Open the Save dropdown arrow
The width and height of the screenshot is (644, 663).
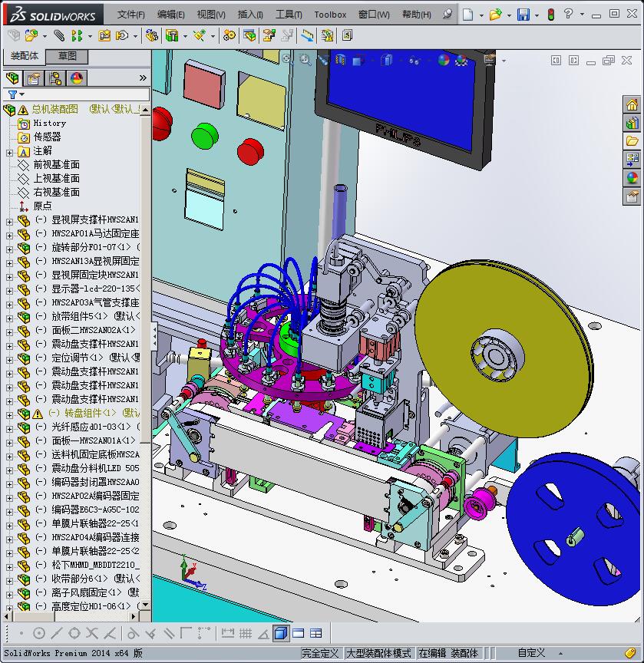click(537, 15)
